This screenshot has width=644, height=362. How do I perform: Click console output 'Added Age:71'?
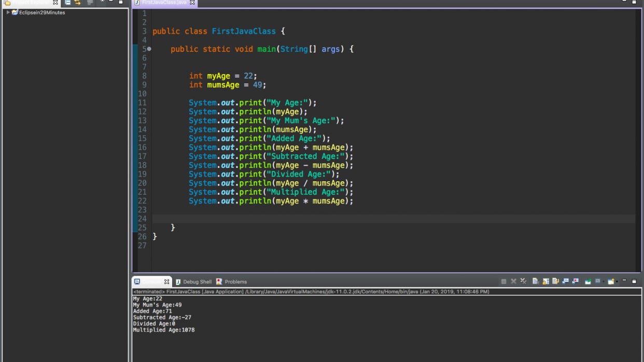(152, 311)
